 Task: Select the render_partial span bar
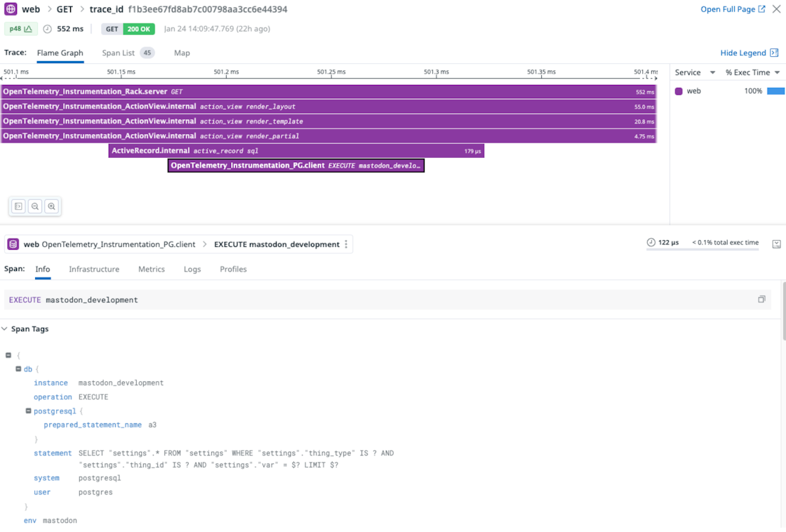pos(328,136)
